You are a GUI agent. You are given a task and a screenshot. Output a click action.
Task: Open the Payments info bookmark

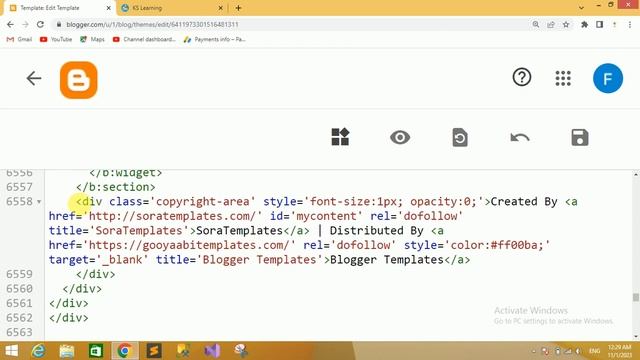(215, 39)
